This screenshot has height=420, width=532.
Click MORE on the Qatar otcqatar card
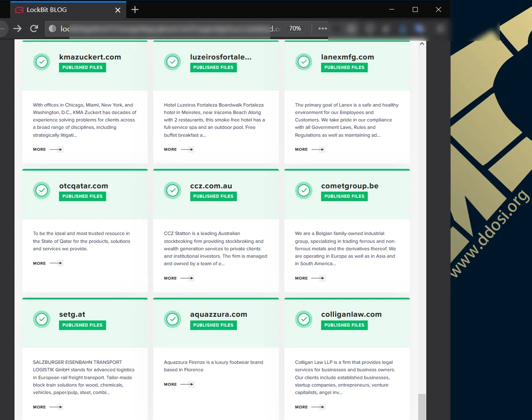point(48,263)
